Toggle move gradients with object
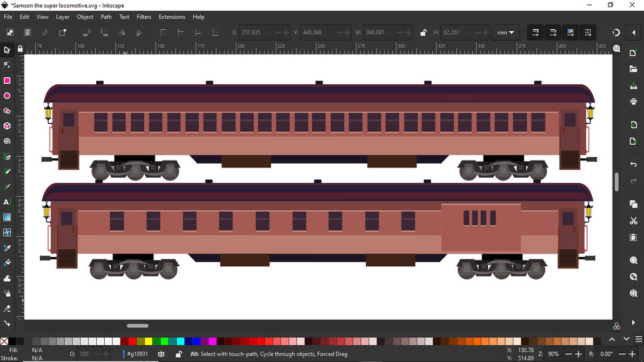644x362 pixels. (571, 32)
